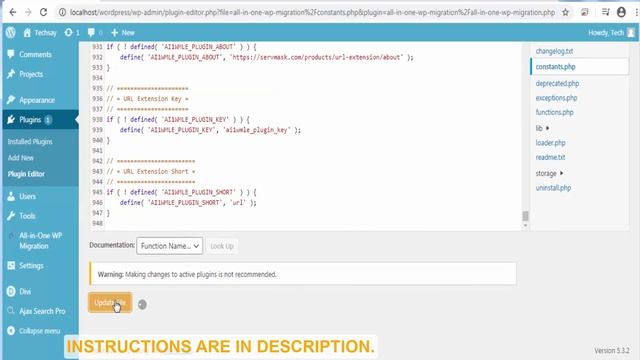Open functions.php file
Viewport: 640px width, 360px height.
click(554, 112)
